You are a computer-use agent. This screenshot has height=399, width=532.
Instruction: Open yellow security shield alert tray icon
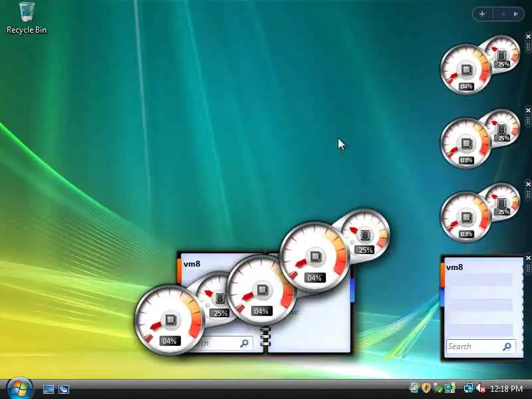(426, 388)
